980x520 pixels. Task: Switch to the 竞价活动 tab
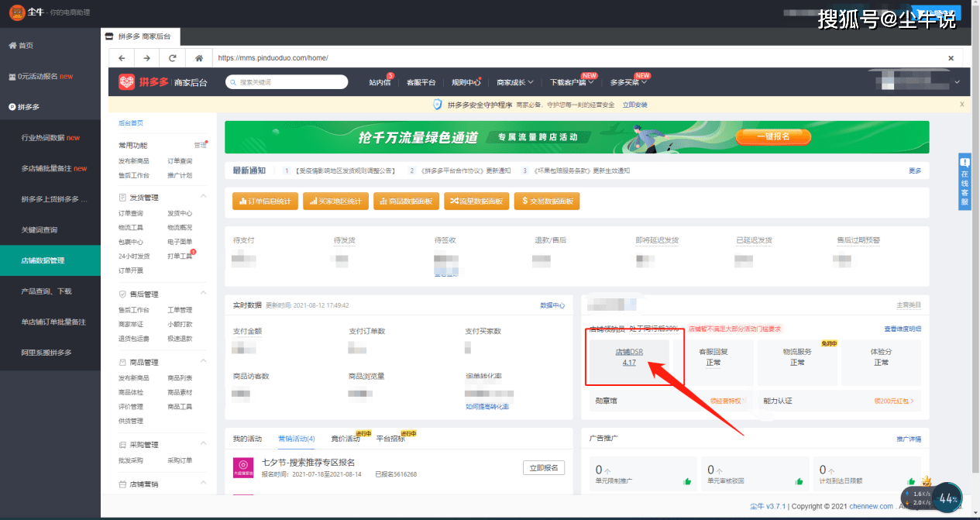point(346,439)
